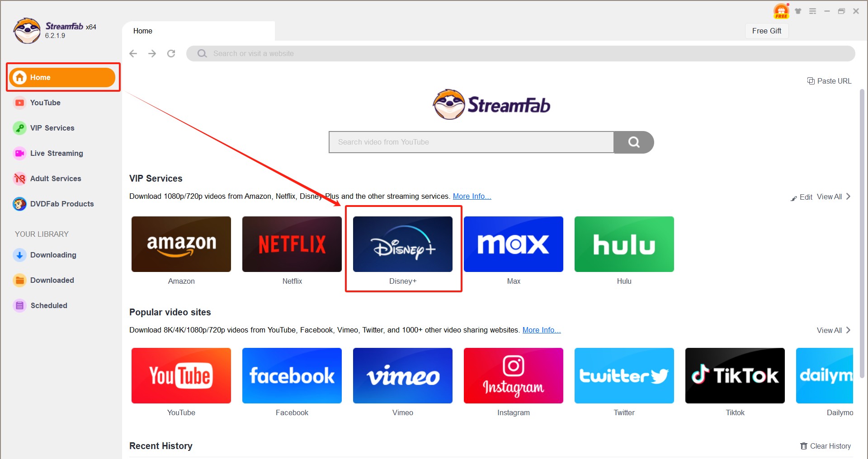868x459 pixels.
Task: Select Adult Services in the sidebar
Action: pyautogui.click(x=47, y=178)
